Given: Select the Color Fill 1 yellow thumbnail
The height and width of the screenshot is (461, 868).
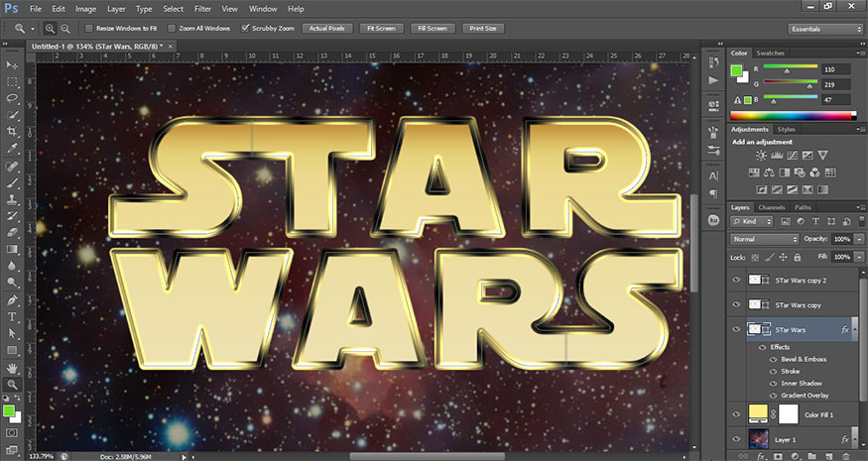Looking at the screenshot, I should pos(758,412).
